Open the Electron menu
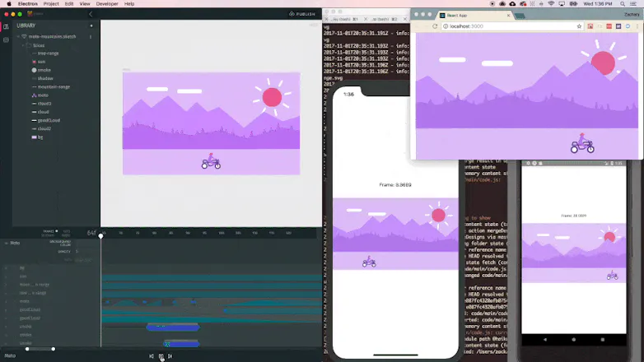The height and width of the screenshot is (362, 644). [27, 3]
